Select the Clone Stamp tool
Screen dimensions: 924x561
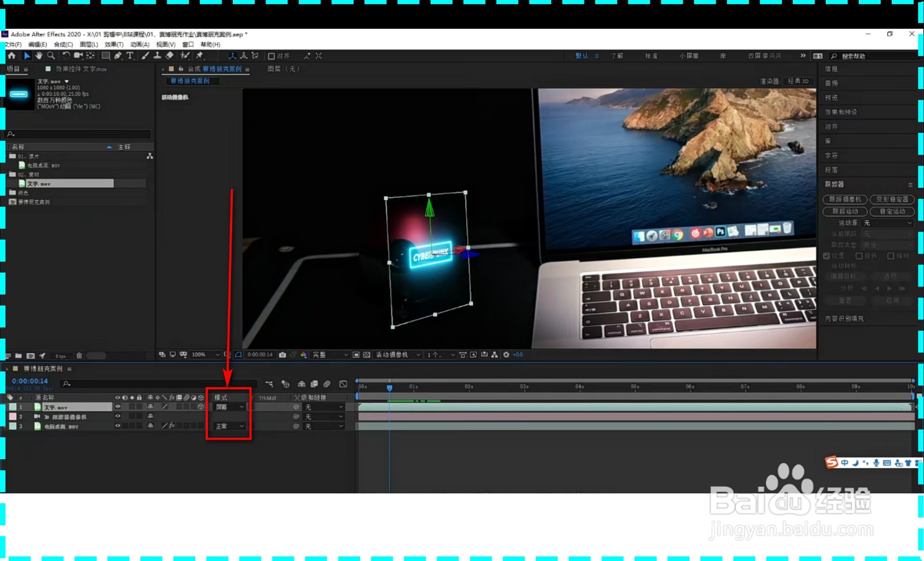(157, 55)
